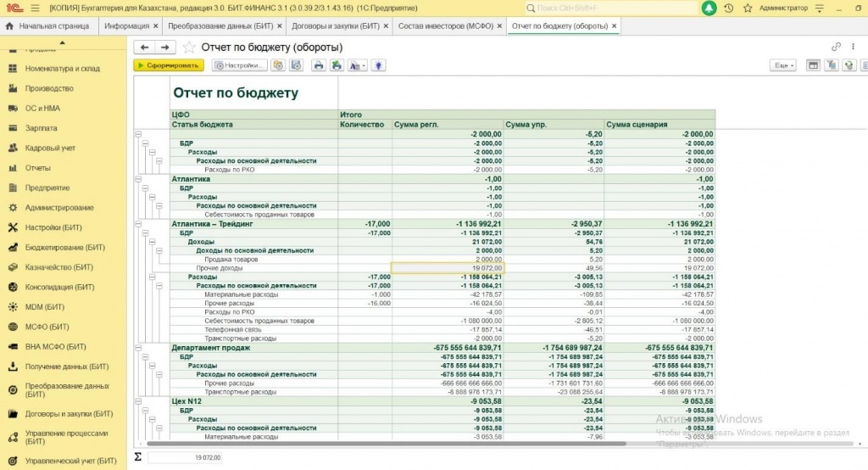The width and height of the screenshot is (868, 470).
Task: Select the Телефонная связь row label
Action: click(232, 330)
